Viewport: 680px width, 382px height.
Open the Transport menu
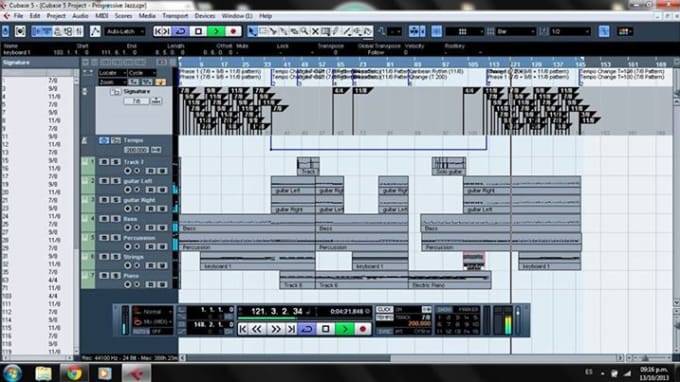point(175,16)
